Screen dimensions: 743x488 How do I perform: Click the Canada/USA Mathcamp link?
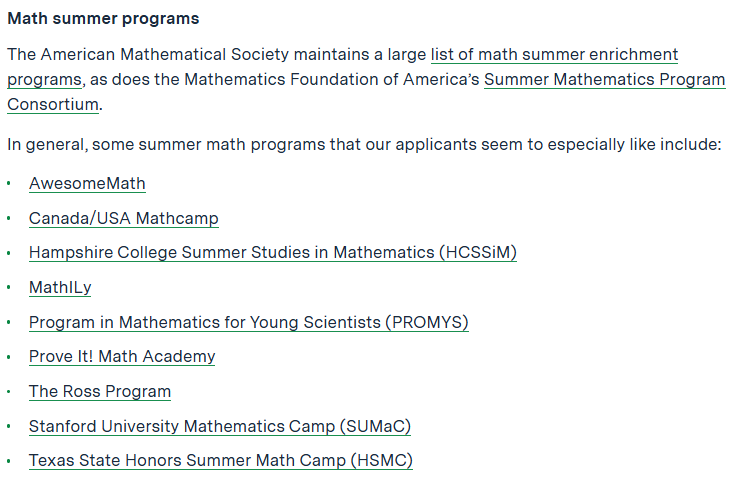click(123, 218)
